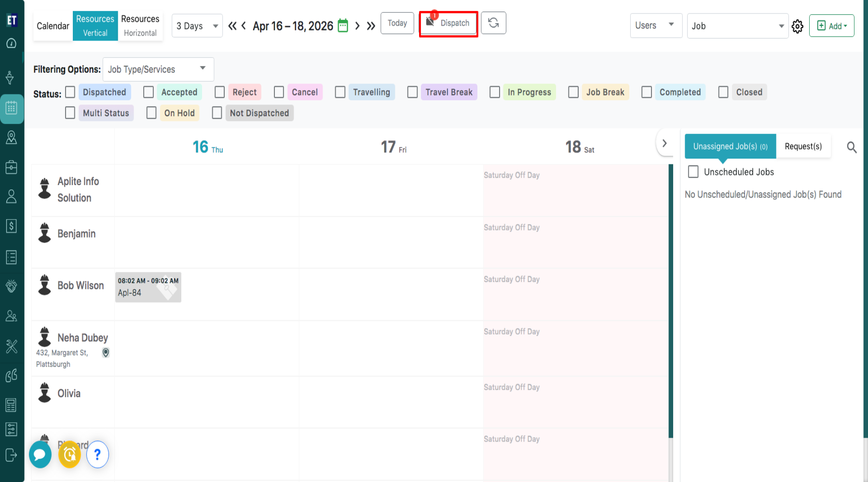Open the chat bubble icon

[40, 455]
